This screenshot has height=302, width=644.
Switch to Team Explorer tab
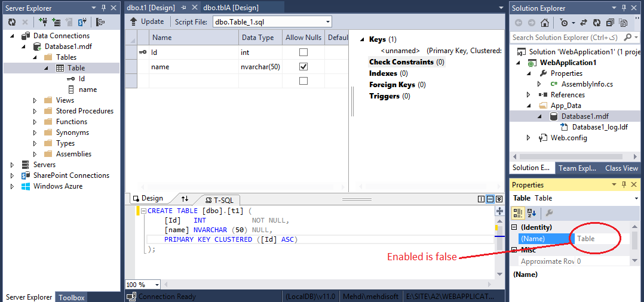(x=577, y=168)
